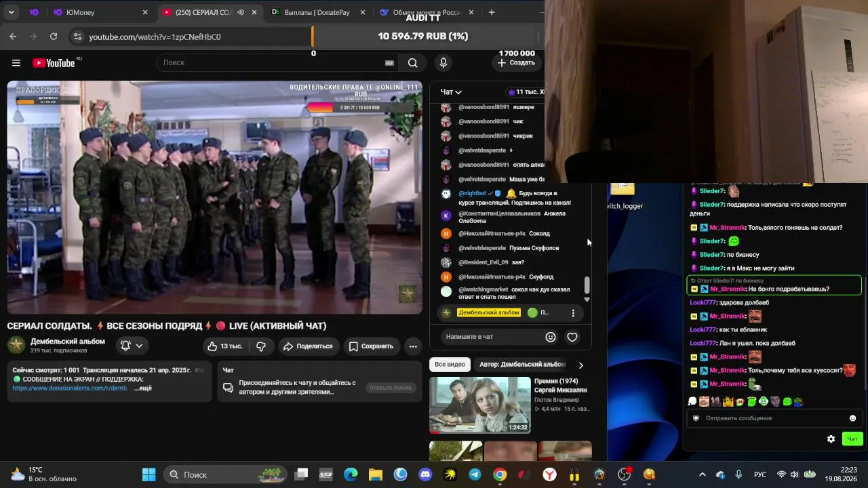Open the YouTube guide hamburger menu
This screenshot has width=868, height=488.
[16, 63]
